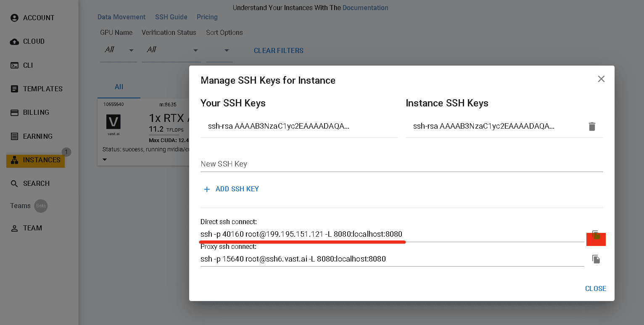Click CLEAR FILTERS

click(x=279, y=50)
